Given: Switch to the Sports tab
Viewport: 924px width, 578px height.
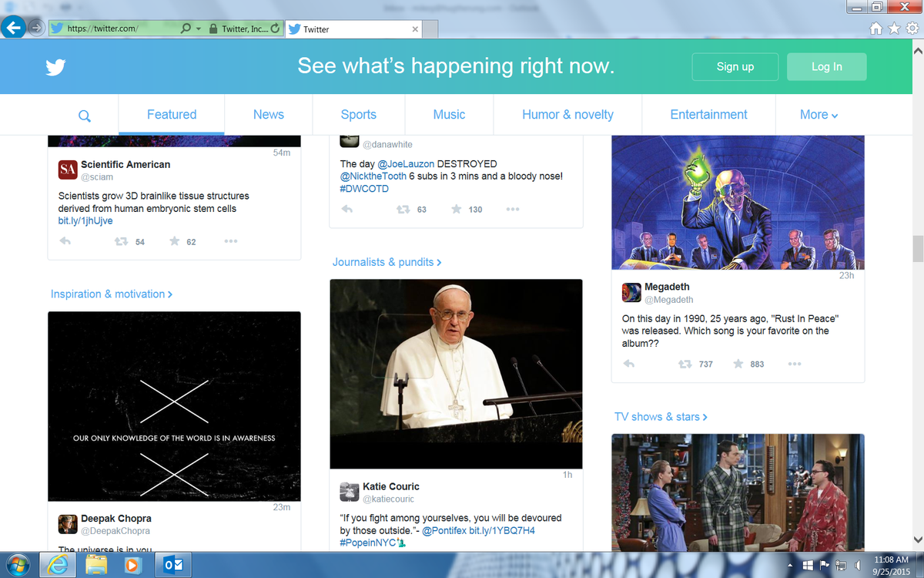Looking at the screenshot, I should tap(359, 115).
